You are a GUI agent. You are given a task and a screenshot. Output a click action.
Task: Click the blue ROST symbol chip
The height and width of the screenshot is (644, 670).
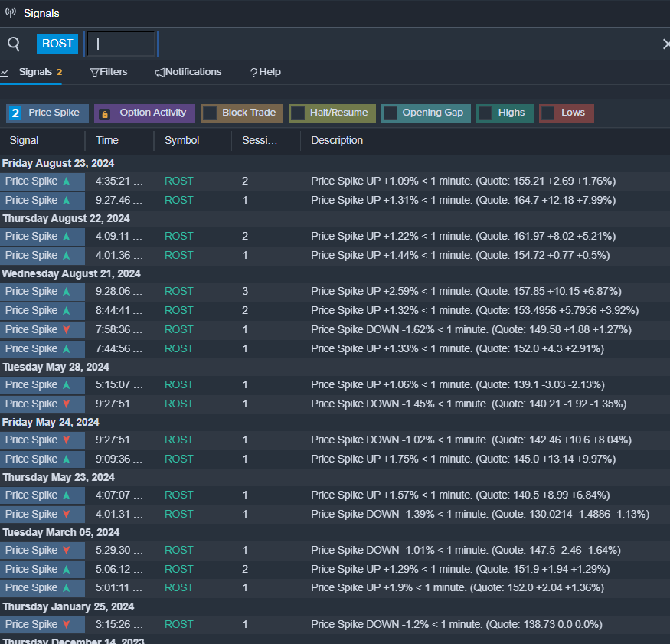click(57, 44)
